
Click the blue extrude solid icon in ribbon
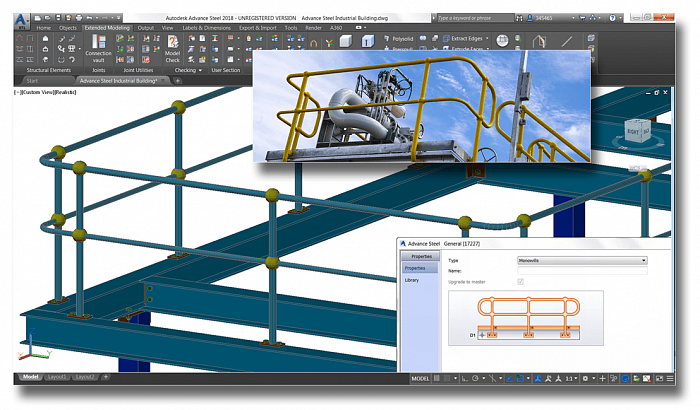(368, 41)
